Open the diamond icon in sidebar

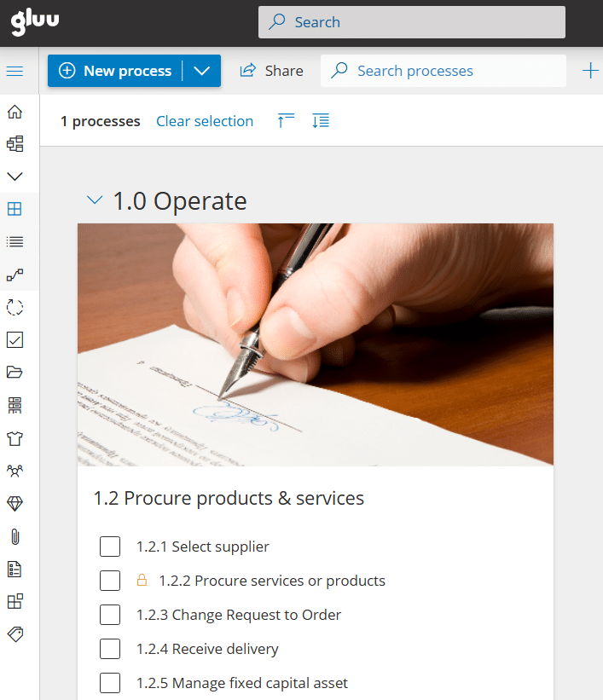[14, 504]
